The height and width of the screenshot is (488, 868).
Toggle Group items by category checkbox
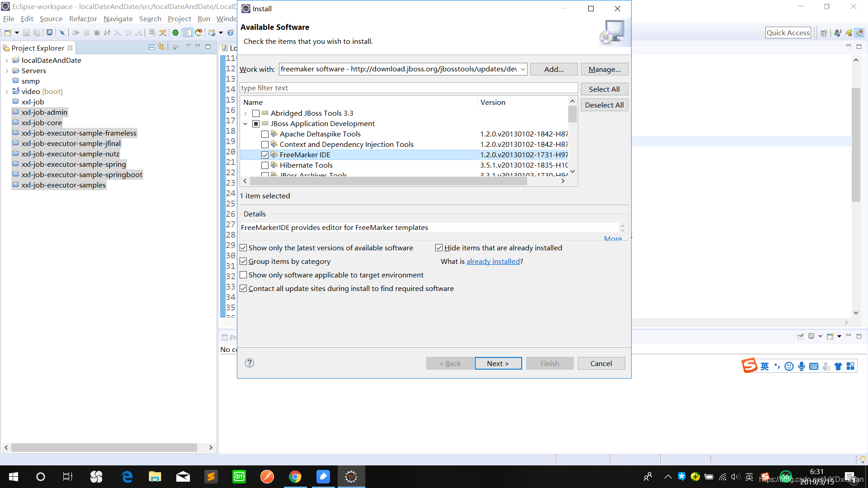click(243, 261)
